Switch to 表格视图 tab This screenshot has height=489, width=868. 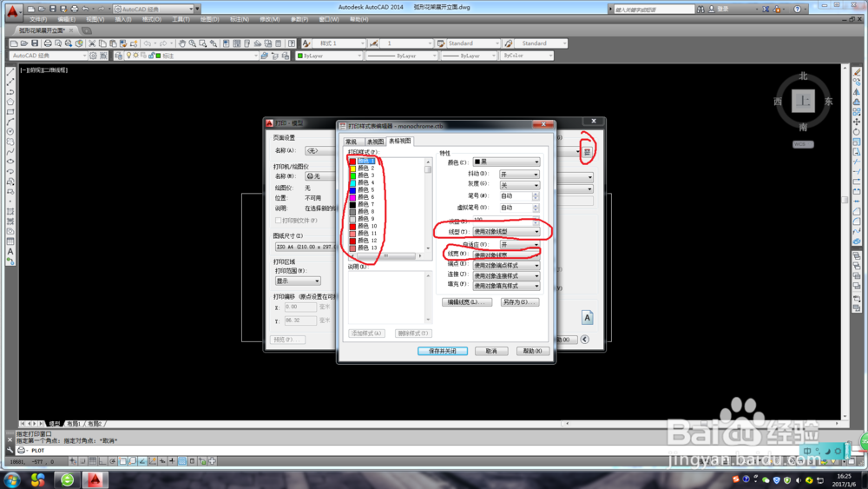(x=399, y=142)
